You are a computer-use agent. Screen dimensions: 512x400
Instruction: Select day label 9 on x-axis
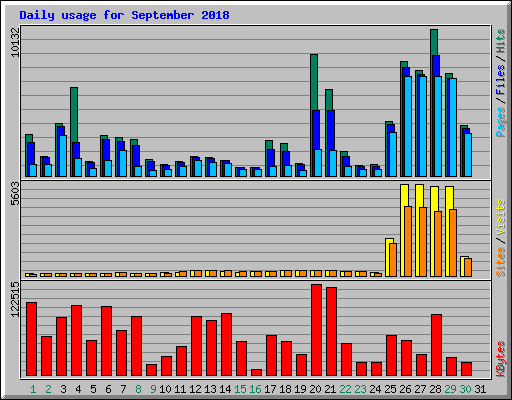coord(153,389)
